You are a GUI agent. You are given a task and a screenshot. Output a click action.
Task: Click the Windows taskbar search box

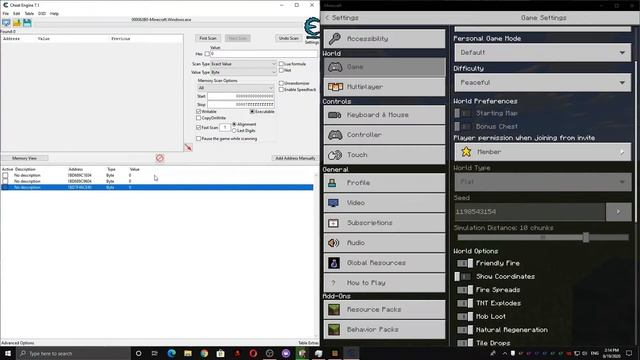pyautogui.click(x=74, y=353)
